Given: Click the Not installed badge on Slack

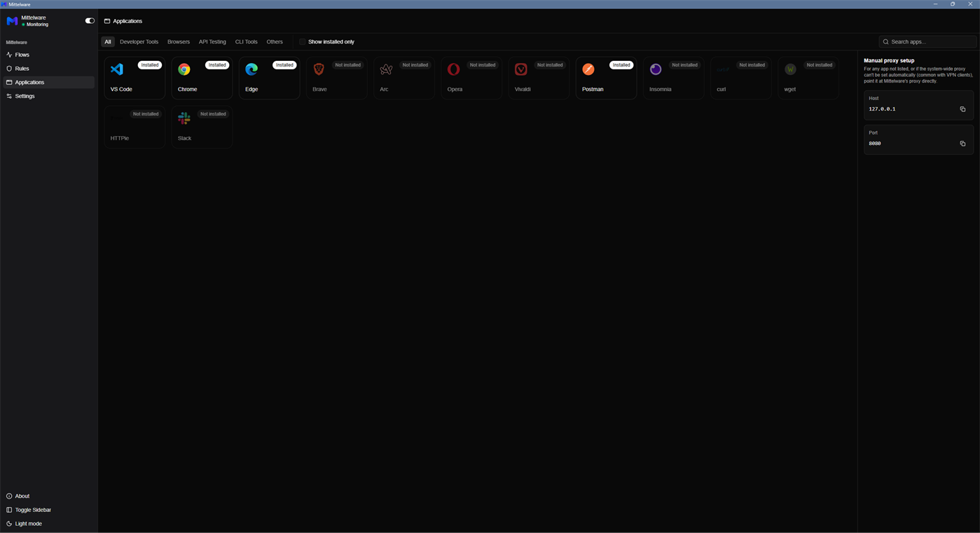Looking at the screenshot, I should pos(213,114).
